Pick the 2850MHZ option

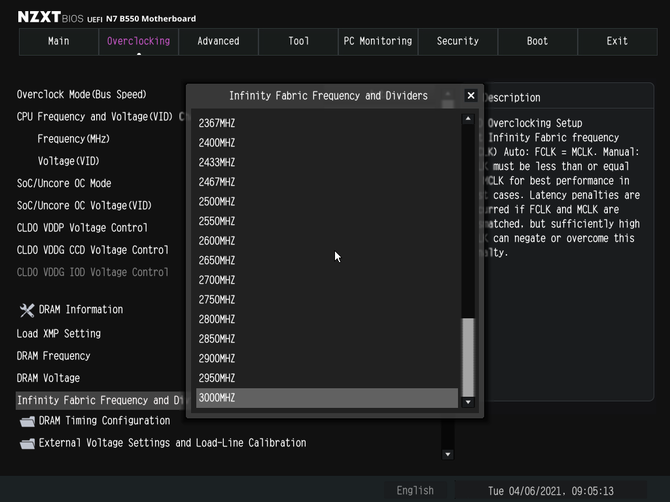[327, 339]
